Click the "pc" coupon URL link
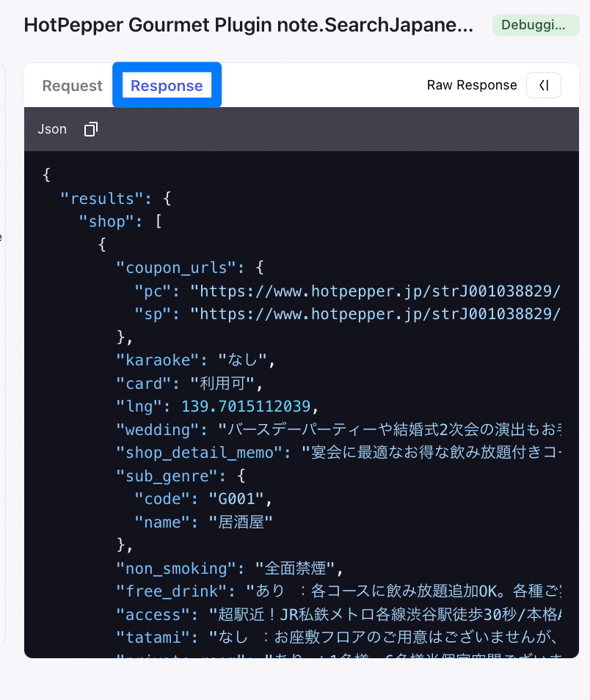The image size is (590, 700). tap(376, 291)
